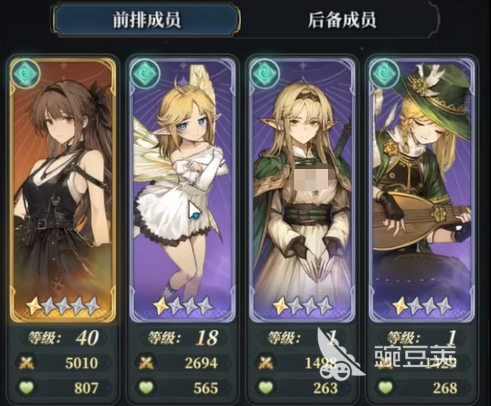Click wind element icon on fairy card
Screen dimensions: 491x406
click(145, 73)
